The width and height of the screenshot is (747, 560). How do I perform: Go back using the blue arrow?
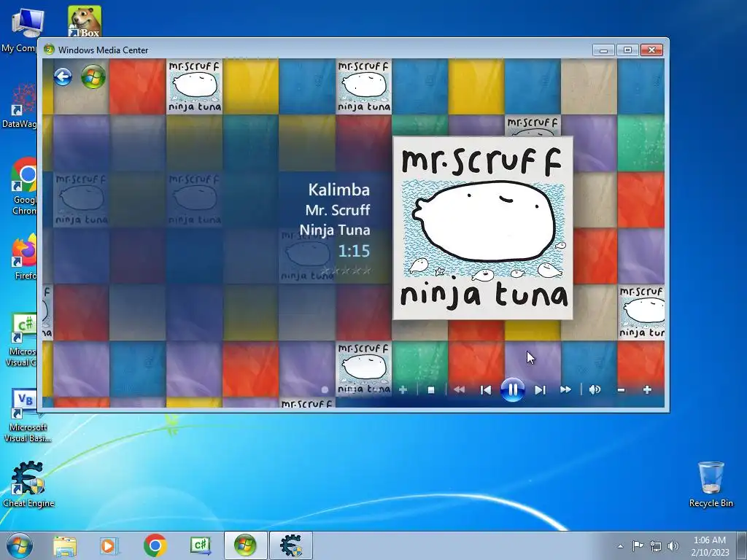(x=63, y=77)
